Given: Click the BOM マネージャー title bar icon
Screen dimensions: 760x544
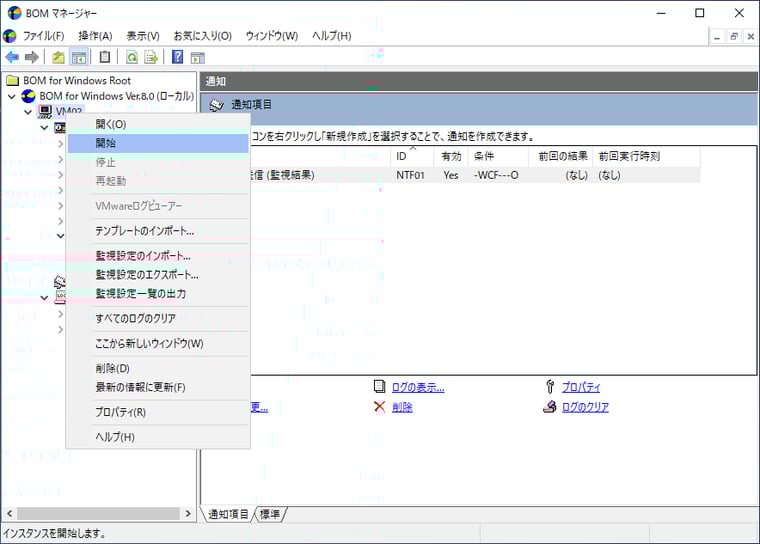Looking at the screenshot, I should [x=14, y=13].
